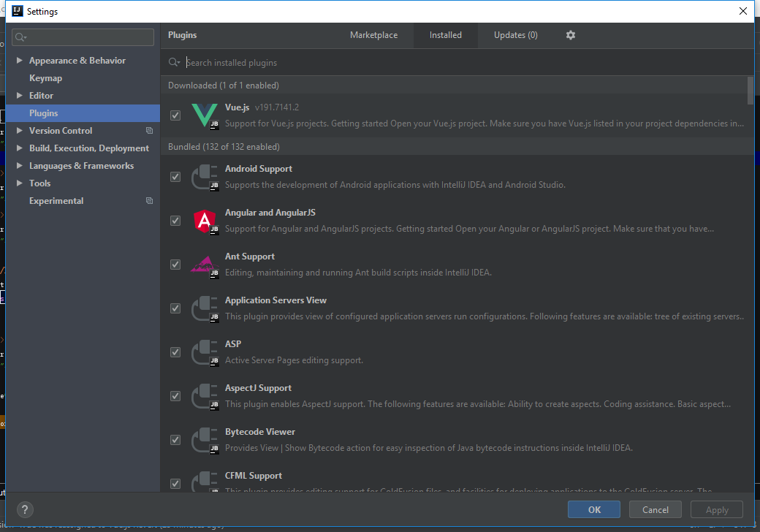Select the ASP plugin title
Screen dimensions: 760x532
[x=232, y=344]
